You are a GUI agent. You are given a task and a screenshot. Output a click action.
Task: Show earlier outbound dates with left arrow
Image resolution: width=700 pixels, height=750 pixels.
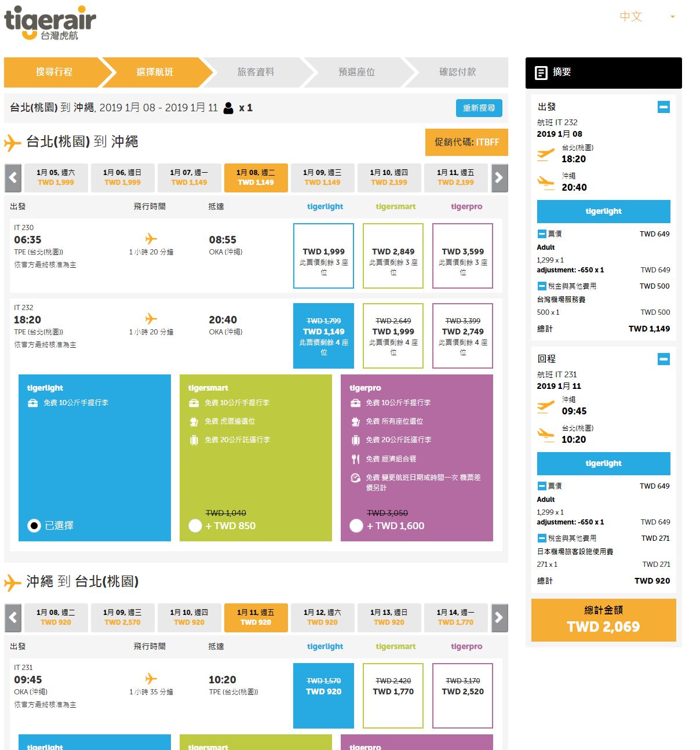click(13, 178)
